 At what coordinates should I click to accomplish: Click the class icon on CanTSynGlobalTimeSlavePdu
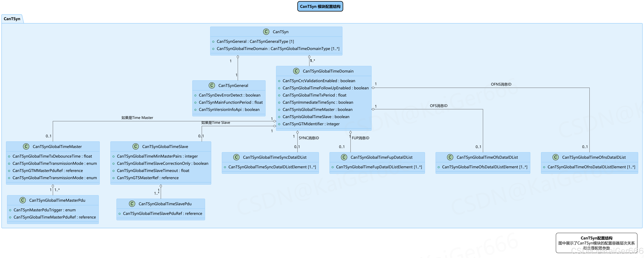132,204
